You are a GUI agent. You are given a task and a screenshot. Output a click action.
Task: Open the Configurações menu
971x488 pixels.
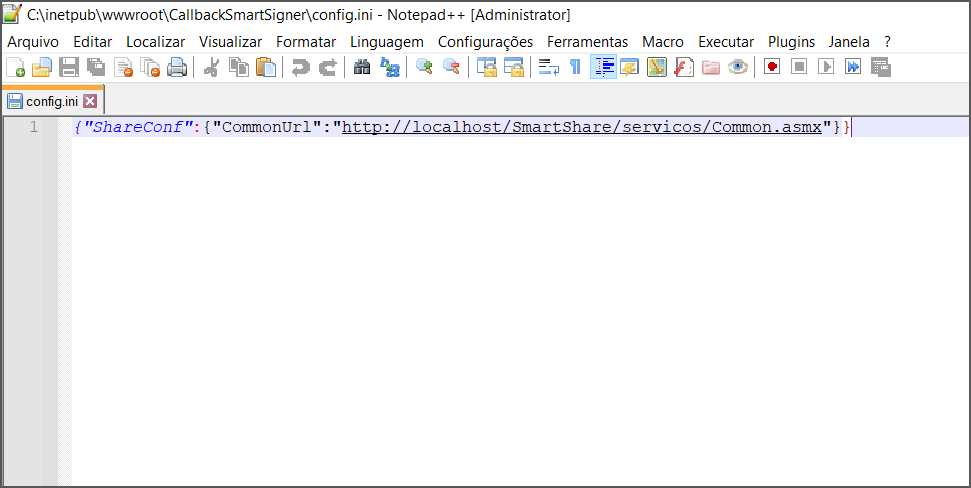(486, 42)
